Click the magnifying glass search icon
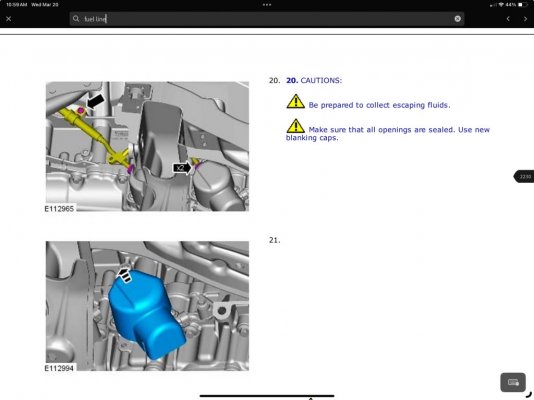534x400 pixels. tap(76, 18)
